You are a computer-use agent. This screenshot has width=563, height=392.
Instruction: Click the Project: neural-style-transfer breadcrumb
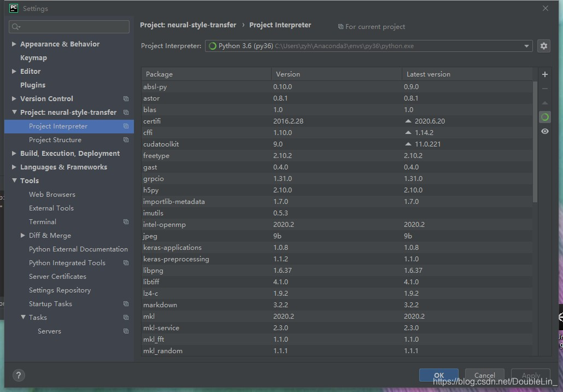click(x=188, y=25)
